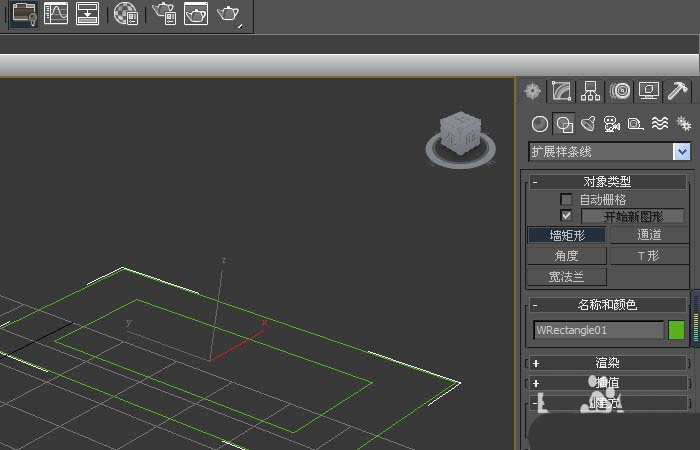Switch to the Modify panel tab

561,91
